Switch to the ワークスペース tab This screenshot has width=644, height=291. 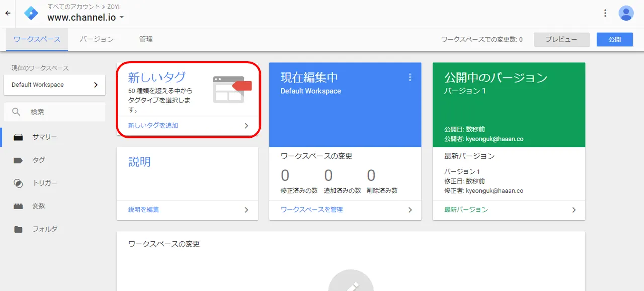(x=37, y=39)
